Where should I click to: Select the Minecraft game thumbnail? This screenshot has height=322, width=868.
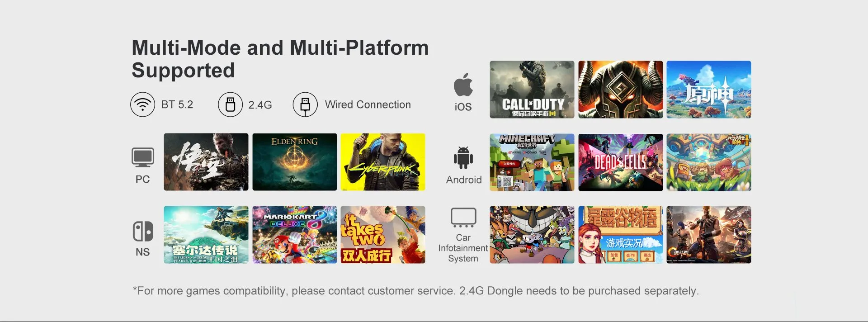[x=532, y=162]
